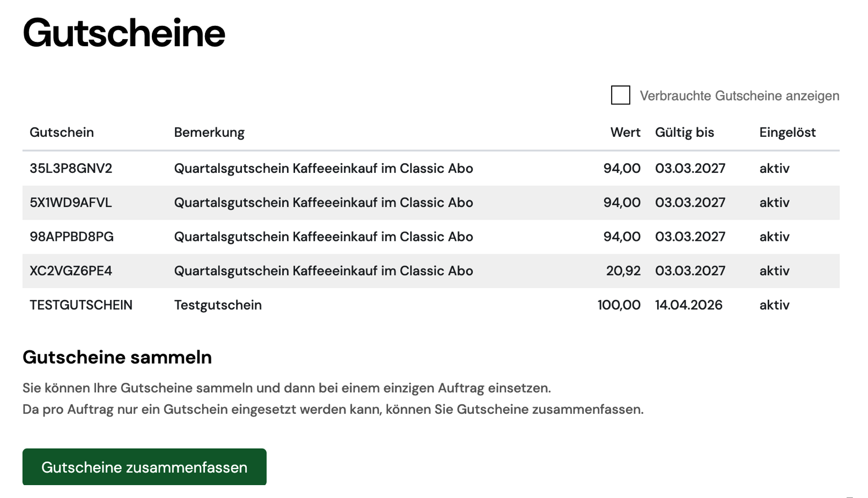This screenshot has height=498, width=868.
Task: Click aktiv status of voucher 35L3P8GNV2
Action: coord(774,169)
